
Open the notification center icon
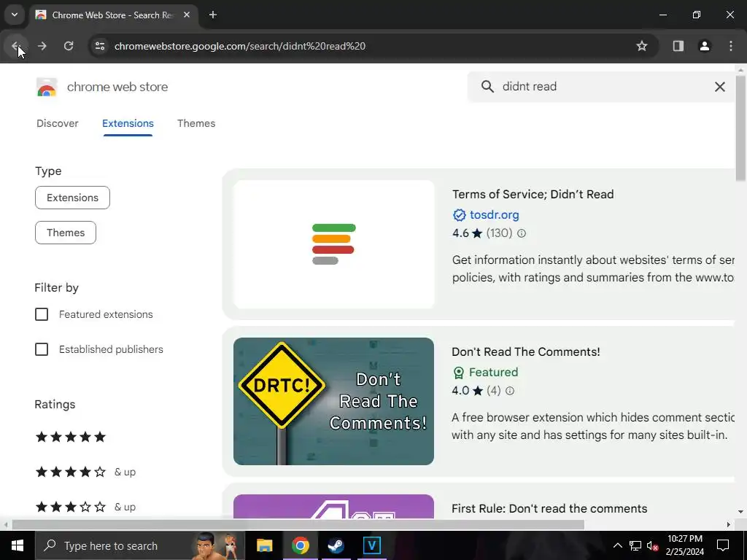(x=723, y=545)
